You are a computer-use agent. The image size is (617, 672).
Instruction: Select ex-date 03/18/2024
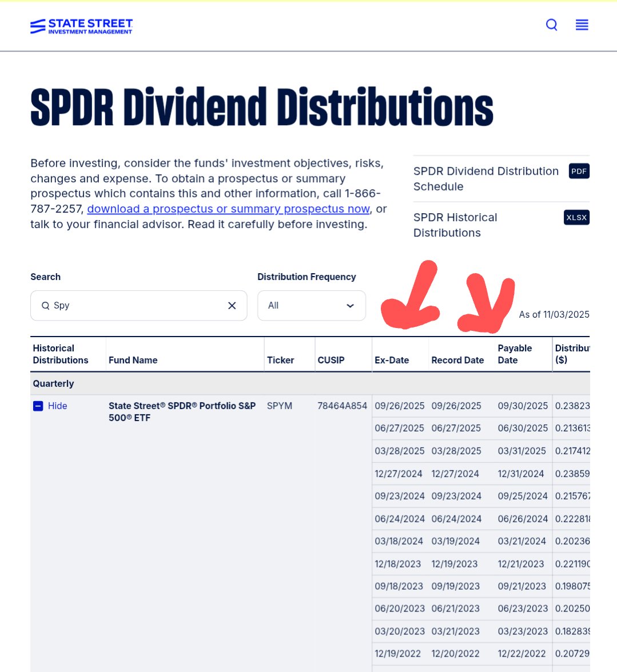pyautogui.click(x=399, y=541)
